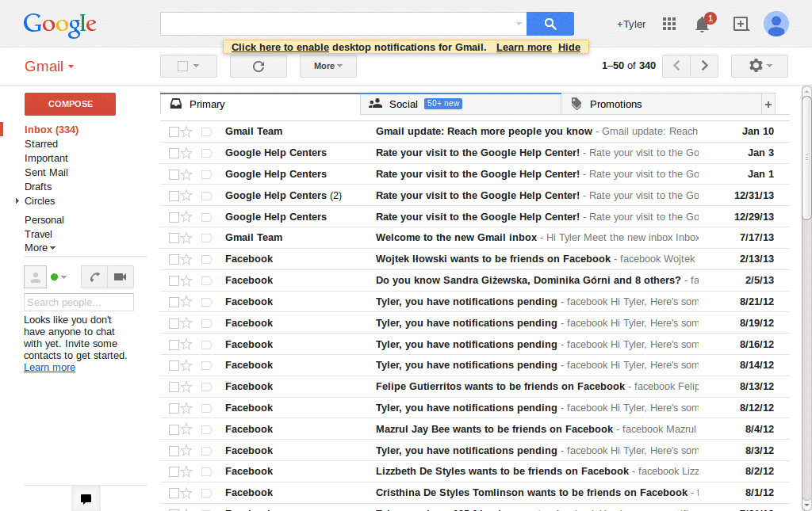Select the Refresh inbox icon
Image resolution: width=812 pixels, height=511 pixels.
tap(258, 66)
